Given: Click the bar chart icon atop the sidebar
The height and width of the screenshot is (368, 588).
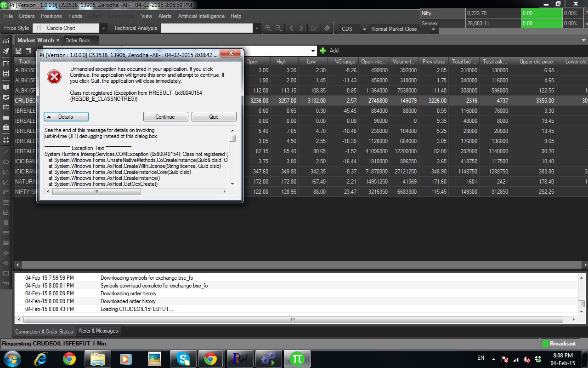Looking at the screenshot, I should click(6, 40).
